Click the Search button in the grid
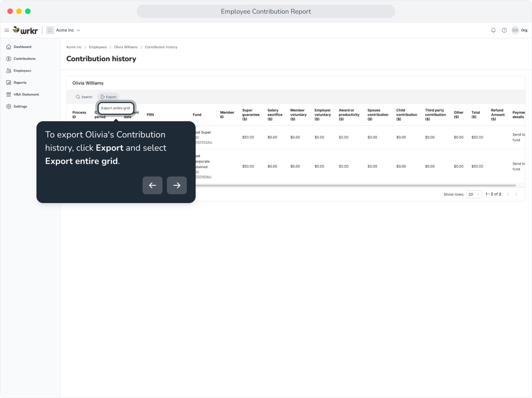This screenshot has width=532, height=398. tap(84, 97)
